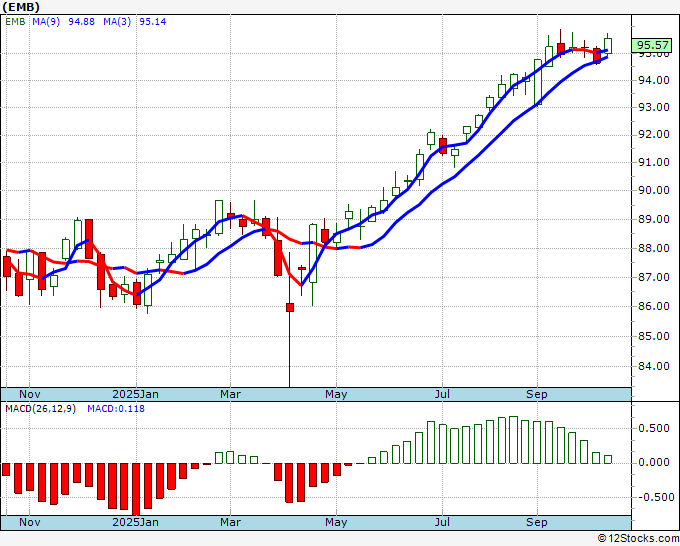Click the 88.00 price axis label
Viewport: 680px width, 546px height.
pyautogui.click(x=654, y=248)
